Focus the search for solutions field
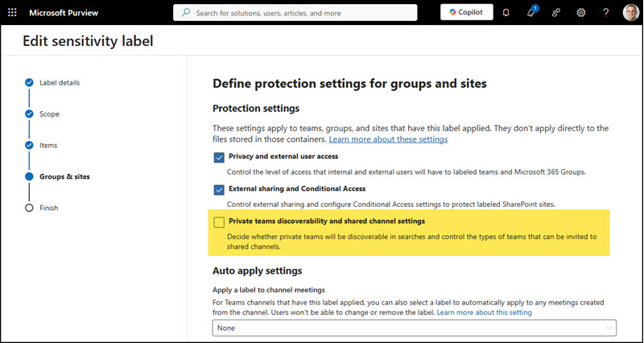The width and height of the screenshot is (644, 343). point(295,13)
